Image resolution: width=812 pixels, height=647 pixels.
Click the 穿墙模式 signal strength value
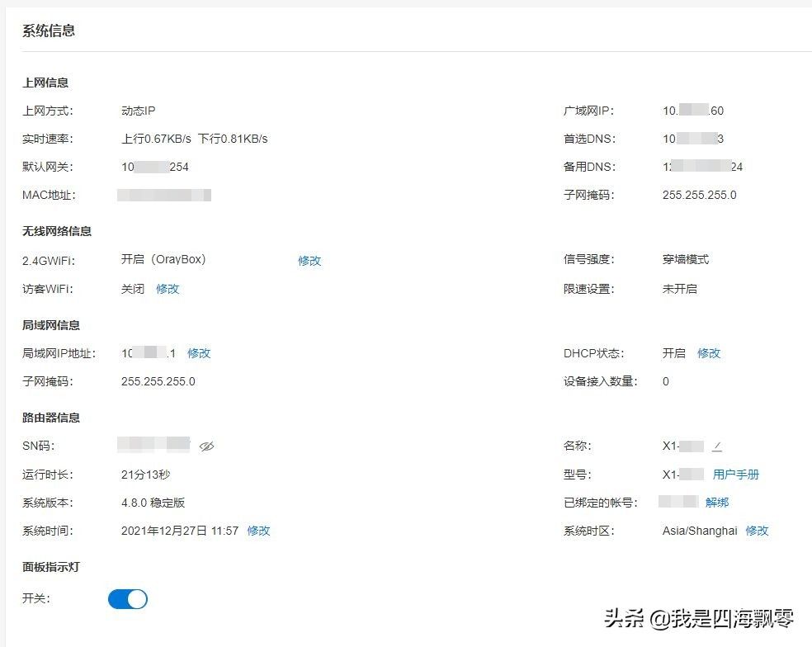685,259
